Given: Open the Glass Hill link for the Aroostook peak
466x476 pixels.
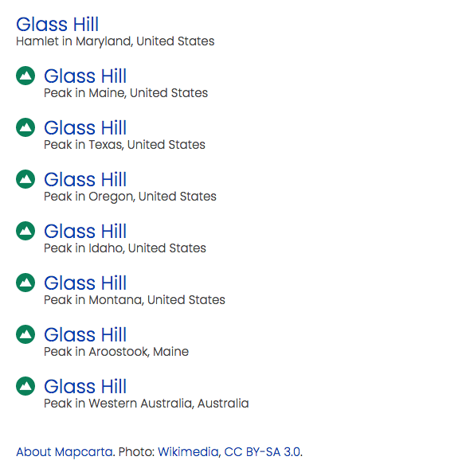Looking at the screenshot, I should [x=85, y=335].
